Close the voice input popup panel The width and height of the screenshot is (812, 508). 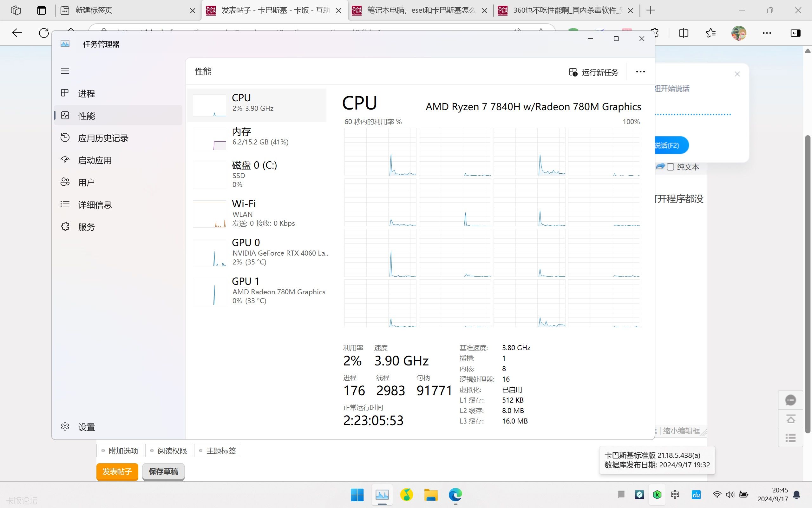point(737,74)
